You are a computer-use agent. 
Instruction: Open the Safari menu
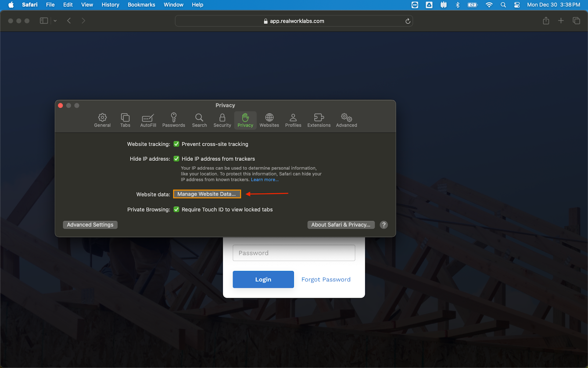(x=30, y=5)
